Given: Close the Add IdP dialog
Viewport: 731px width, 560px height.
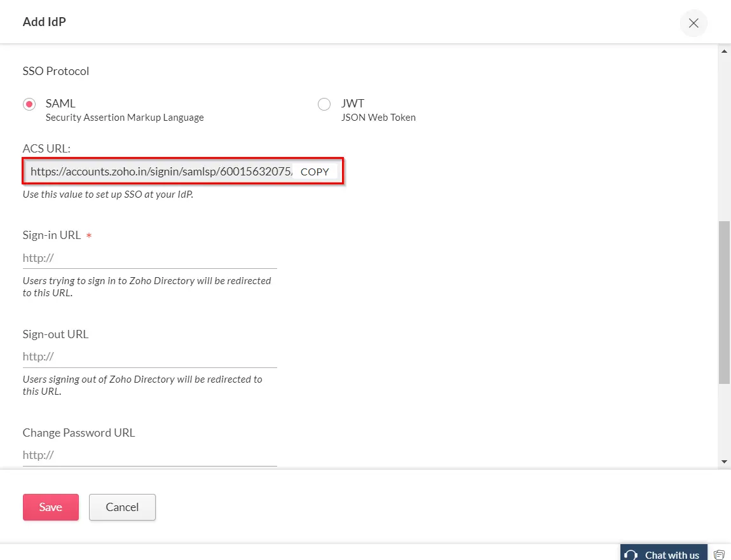Looking at the screenshot, I should (693, 23).
